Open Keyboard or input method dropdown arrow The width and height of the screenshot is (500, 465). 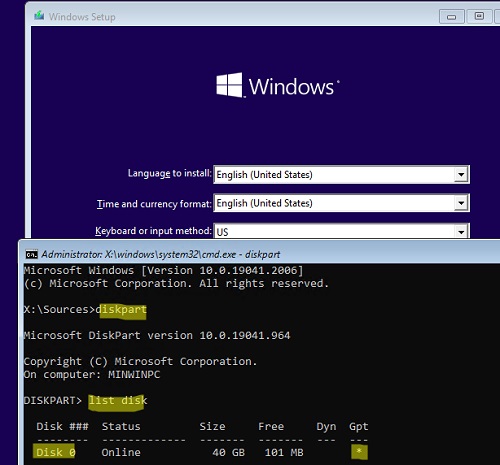[461, 231]
